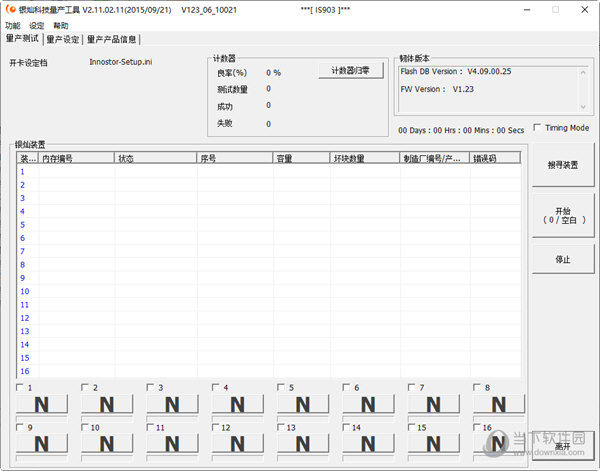
Task: Enable the Timing Mode checkbox
Action: coord(537,127)
